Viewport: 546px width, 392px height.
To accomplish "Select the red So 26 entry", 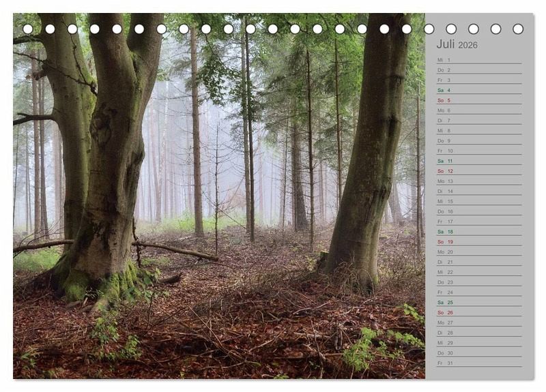I will (x=444, y=312).
